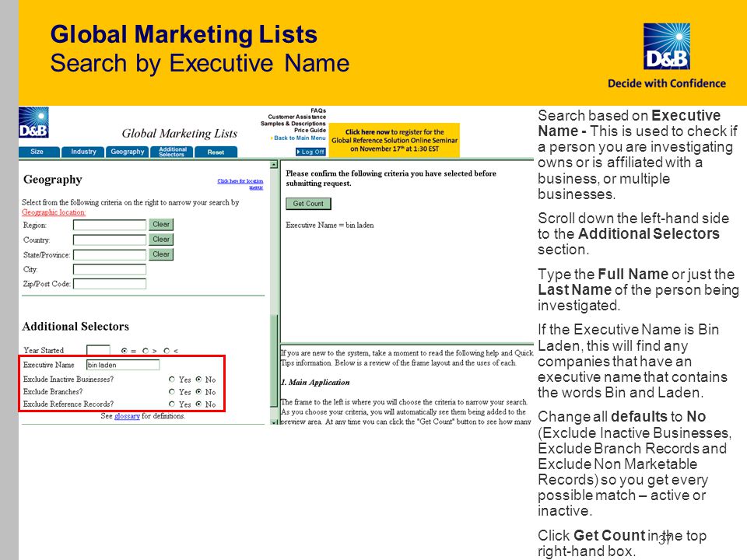Viewport: 747px width, 560px height.
Task: Select the greater-than radio for Year Started
Action: [x=146, y=351]
